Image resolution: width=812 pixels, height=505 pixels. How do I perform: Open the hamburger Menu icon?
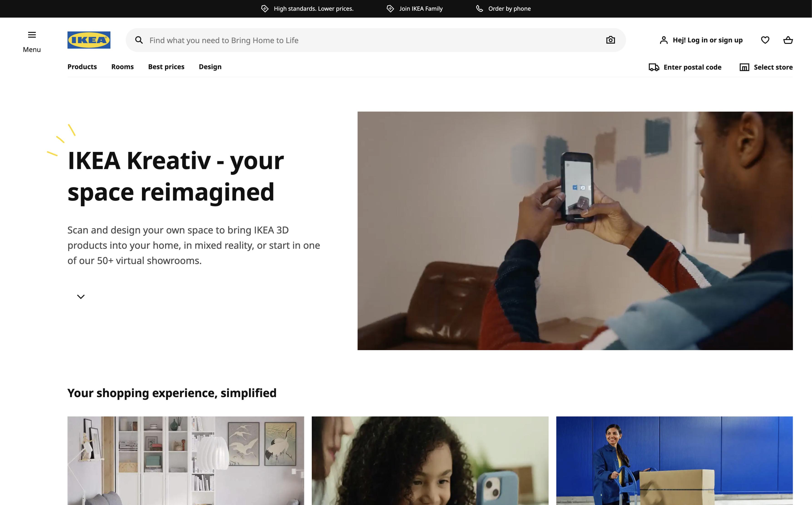pos(32,35)
